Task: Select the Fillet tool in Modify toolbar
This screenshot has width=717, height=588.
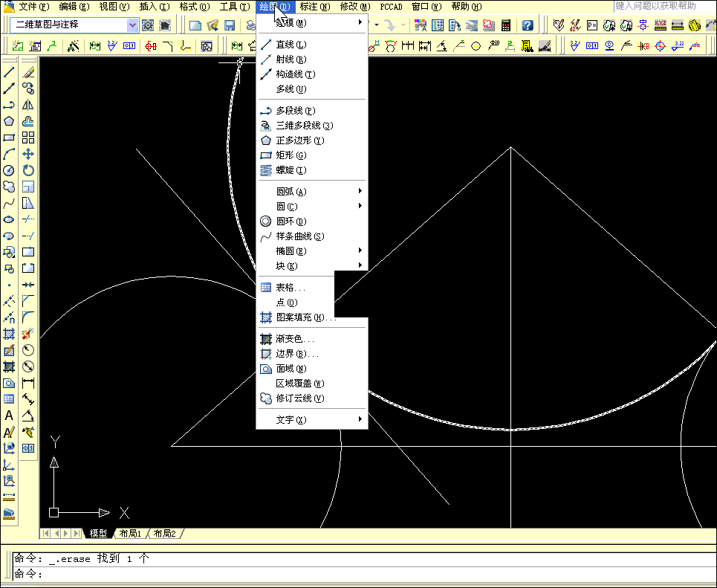Action: [28, 317]
